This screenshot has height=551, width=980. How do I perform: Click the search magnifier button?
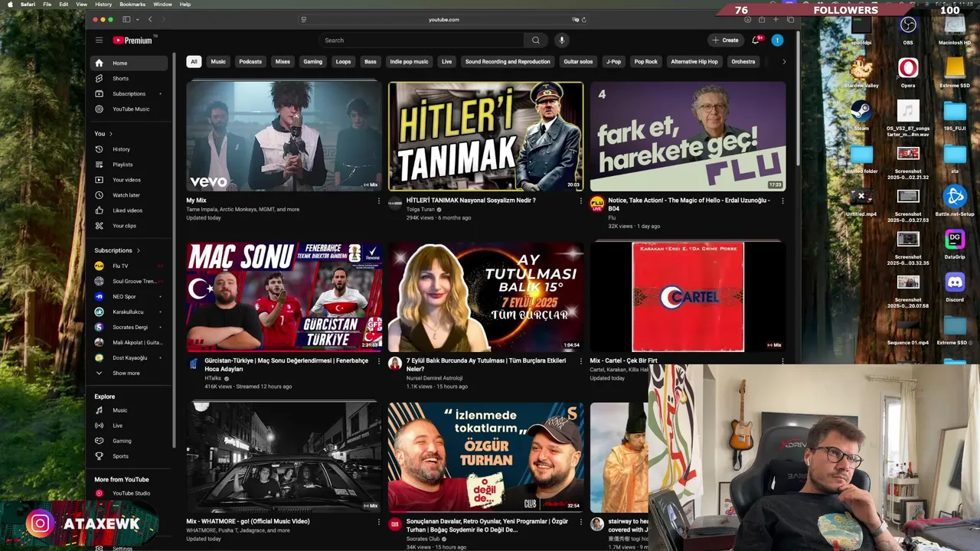pyautogui.click(x=536, y=40)
